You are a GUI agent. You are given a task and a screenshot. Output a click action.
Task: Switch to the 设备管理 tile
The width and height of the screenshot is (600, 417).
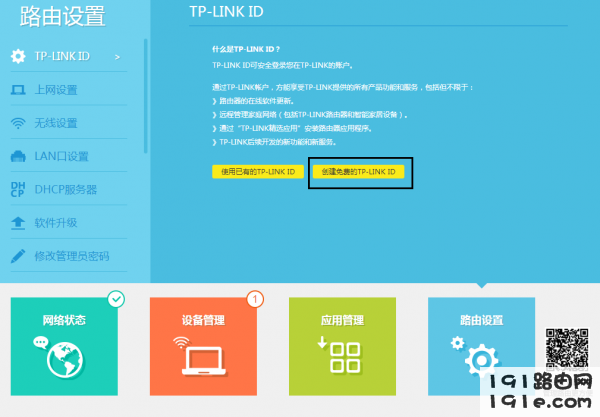(x=203, y=346)
